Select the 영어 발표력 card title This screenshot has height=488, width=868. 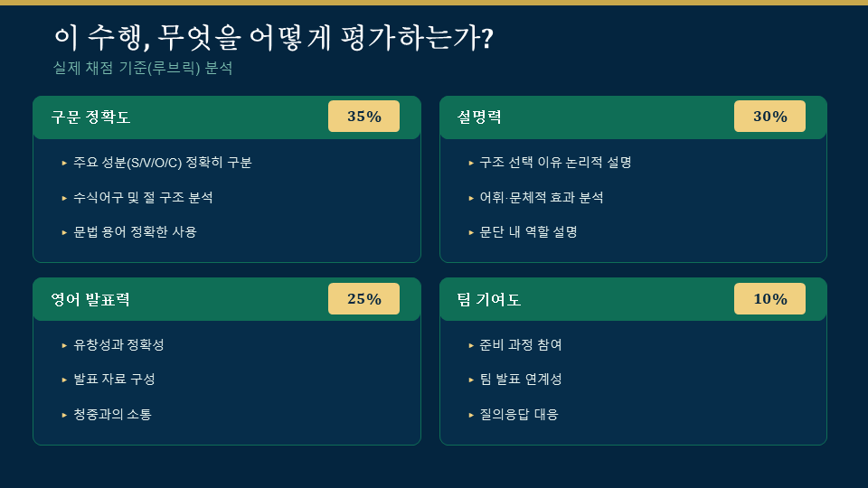point(90,299)
